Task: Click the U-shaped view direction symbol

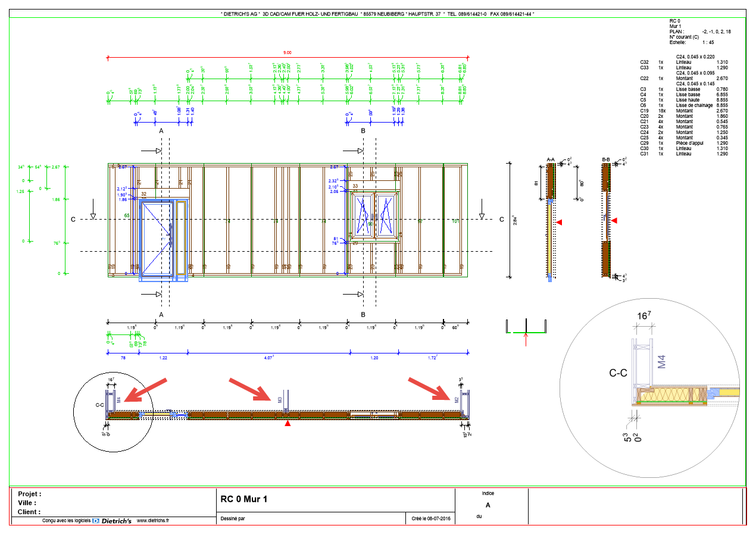Action: click(x=526, y=328)
